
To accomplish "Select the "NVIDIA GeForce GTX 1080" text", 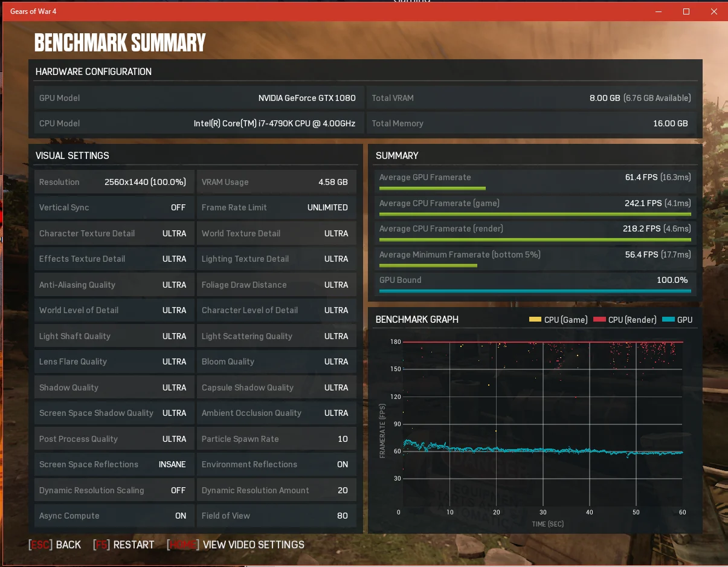I will (307, 98).
